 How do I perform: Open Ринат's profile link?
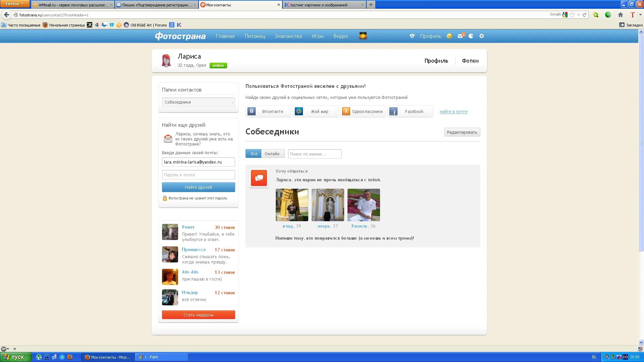click(x=188, y=227)
